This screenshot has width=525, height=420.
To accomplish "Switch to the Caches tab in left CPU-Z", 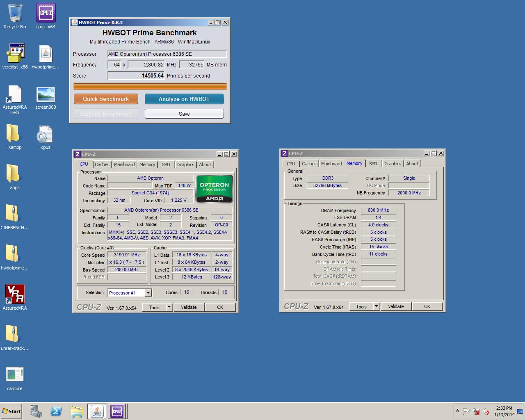I will [x=102, y=164].
